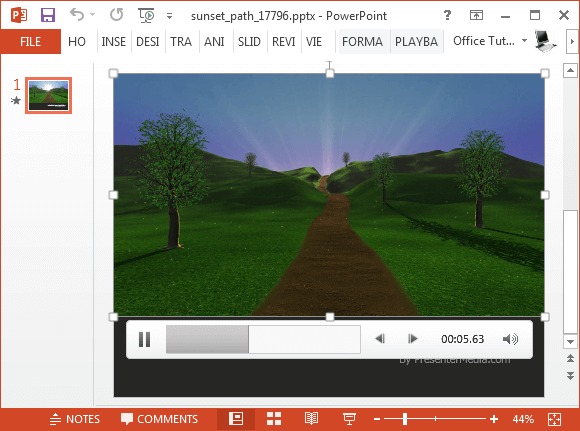Open the COMMENTS pane
Viewport: 580px width, 431px height.
point(159,419)
